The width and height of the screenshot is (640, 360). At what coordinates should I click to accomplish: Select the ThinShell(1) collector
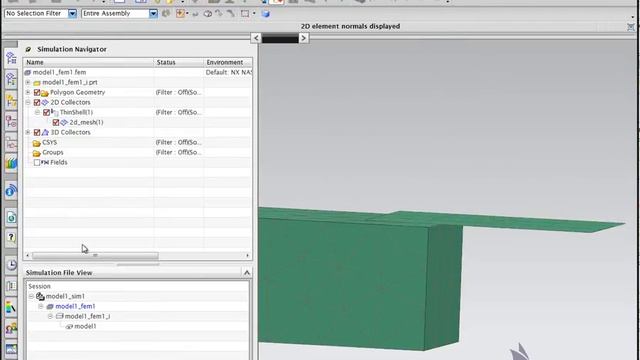pyautogui.click(x=76, y=112)
